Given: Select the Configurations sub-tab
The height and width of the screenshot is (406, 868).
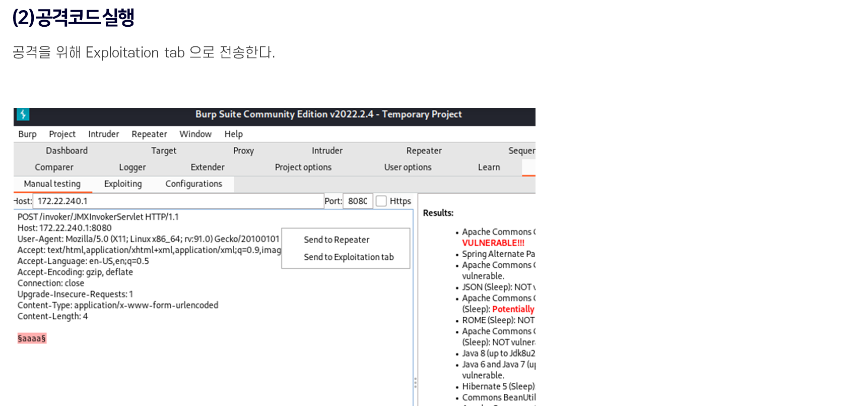Looking at the screenshot, I should point(193,184).
